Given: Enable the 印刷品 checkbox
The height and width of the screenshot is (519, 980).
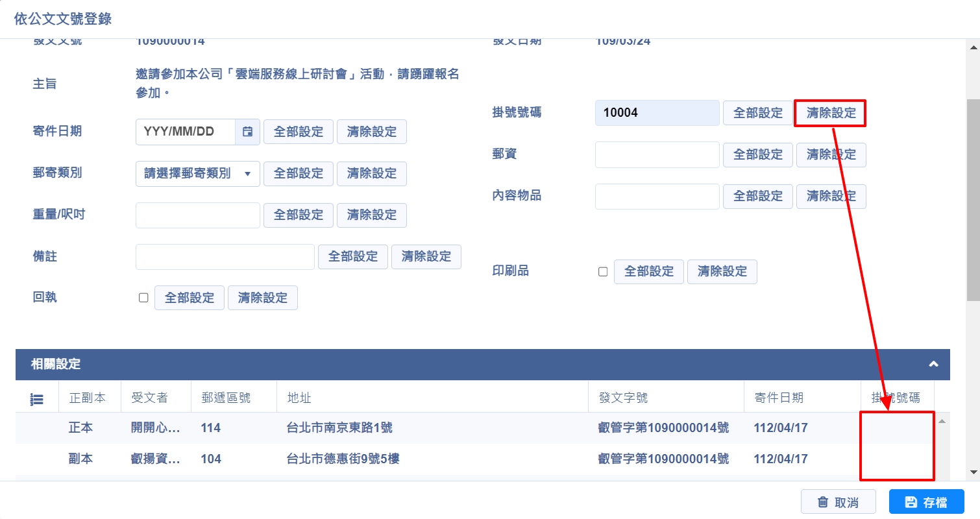Looking at the screenshot, I should click(x=603, y=271).
